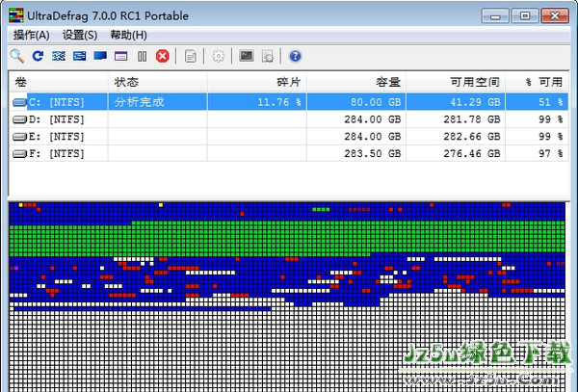The height and width of the screenshot is (392, 578).
Task: Sort by the 可用空间 column header
Action: (x=456, y=82)
